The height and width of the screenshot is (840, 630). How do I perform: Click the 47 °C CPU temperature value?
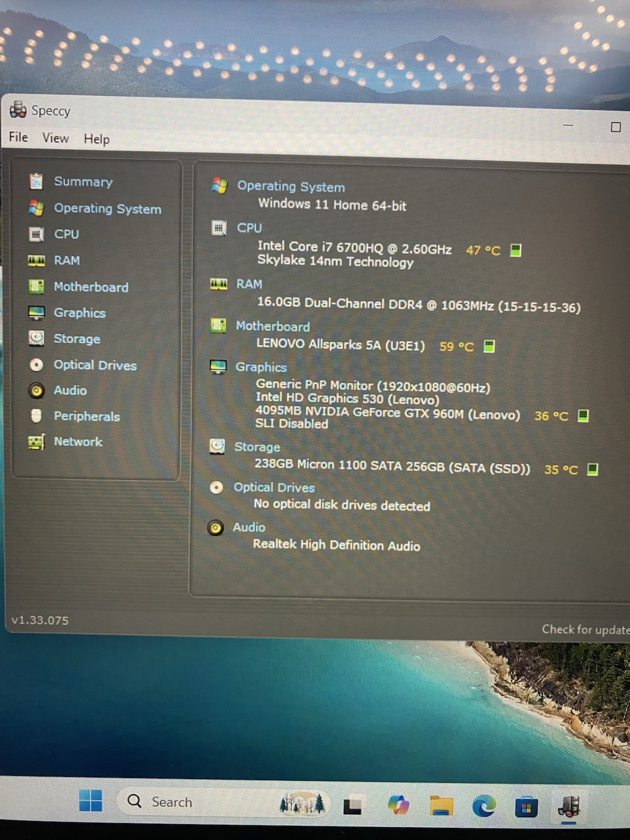[x=483, y=250]
